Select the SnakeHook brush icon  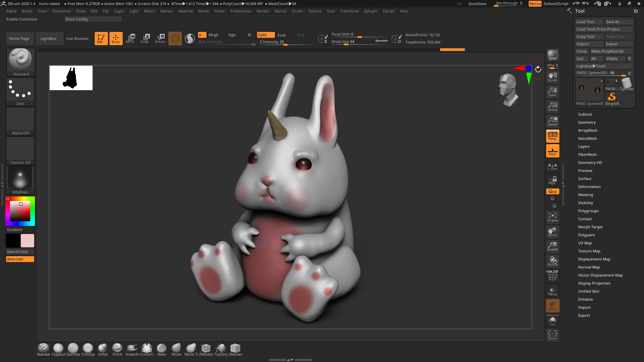click(132, 349)
